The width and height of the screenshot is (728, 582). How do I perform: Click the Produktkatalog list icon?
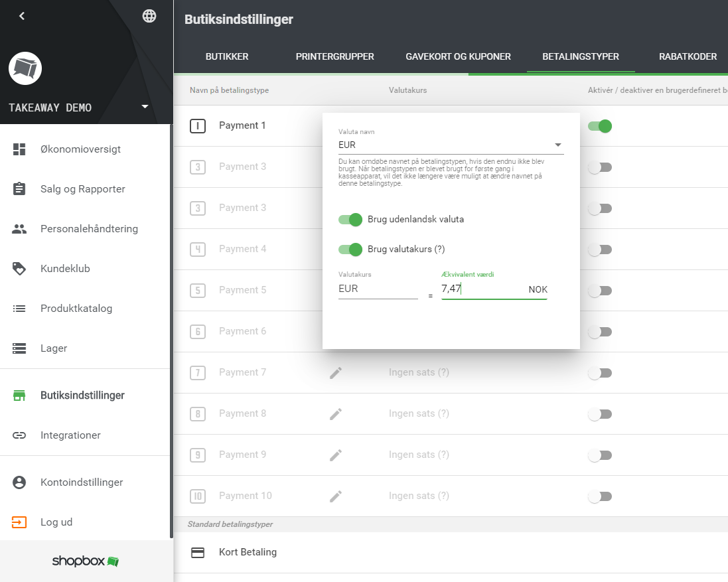(x=19, y=309)
